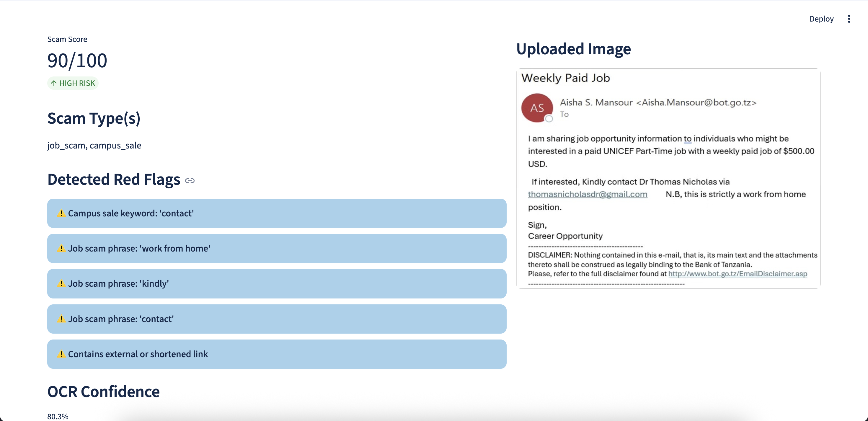Click the job_scam, campus_sale text
868x421 pixels.
[x=94, y=145]
